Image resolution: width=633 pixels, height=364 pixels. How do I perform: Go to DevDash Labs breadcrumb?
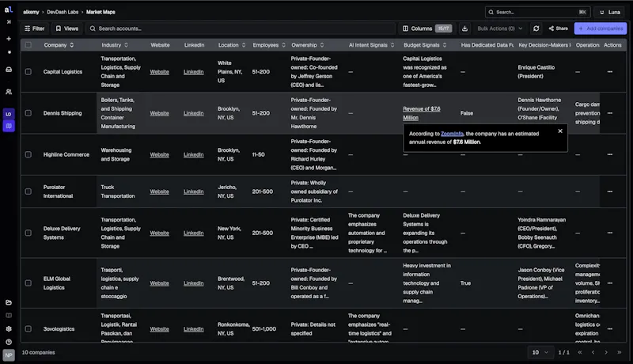63,12
